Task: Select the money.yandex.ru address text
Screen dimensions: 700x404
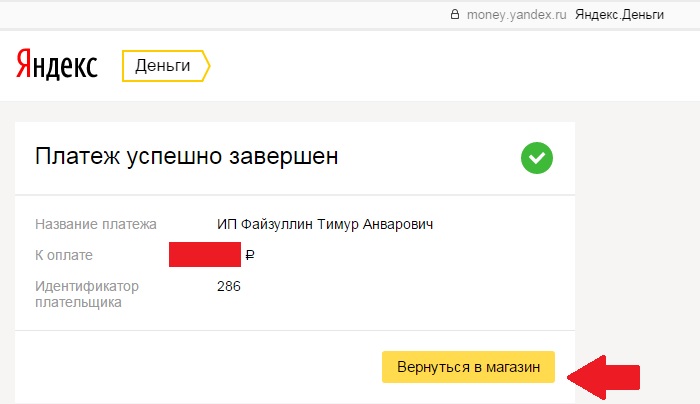Action: pyautogui.click(x=517, y=15)
